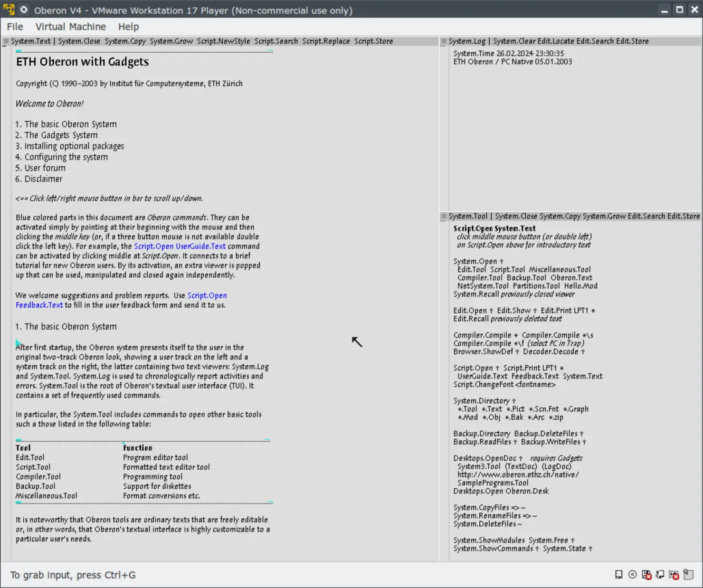Click the Edit.Show command
The width and height of the screenshot is (703, 588).
tap(514, 311)
